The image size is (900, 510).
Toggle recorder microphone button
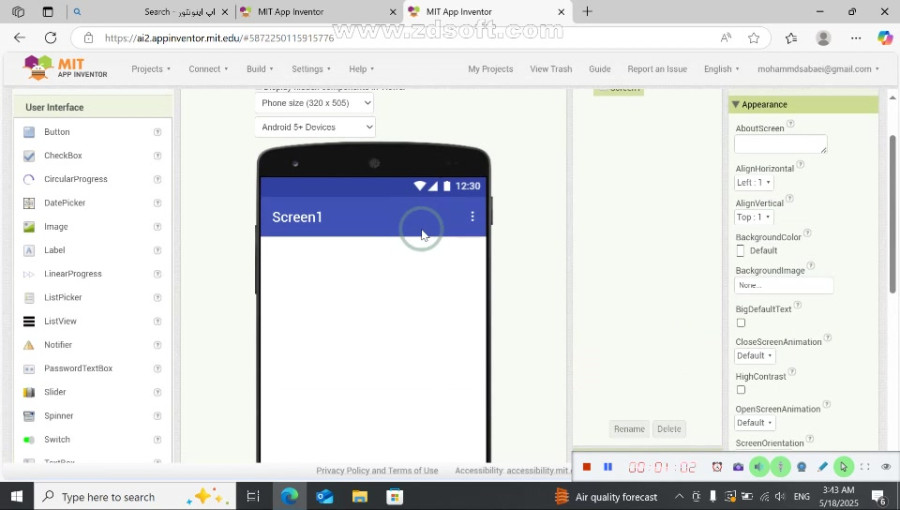[x=780, y=467]
